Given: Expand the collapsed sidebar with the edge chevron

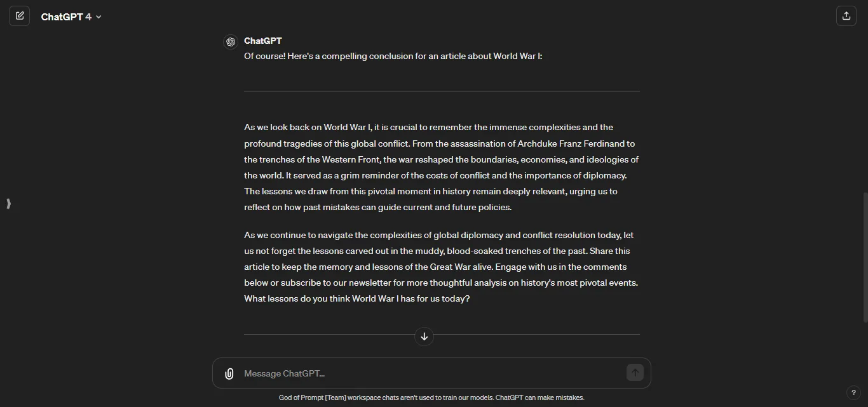Looking at the screenshot, I should [x=8, y=204].
